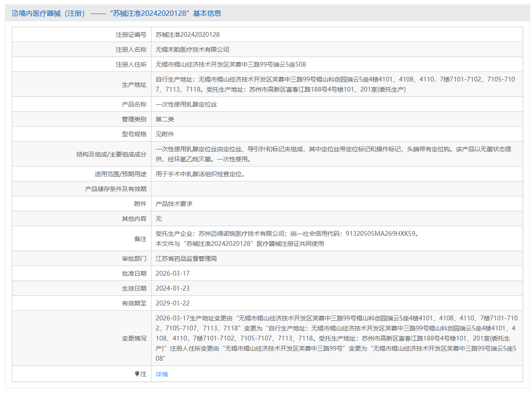The width and height of the screenshot is (532, 394).
Task: Click the 结构及组成/主要组成成分 label
Action: (111, 154)
